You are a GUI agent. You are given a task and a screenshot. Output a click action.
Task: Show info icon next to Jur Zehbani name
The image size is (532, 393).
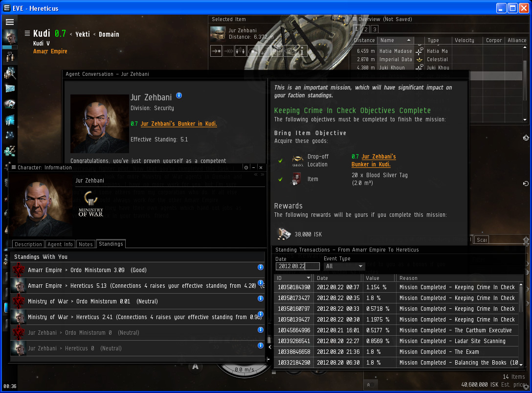(179, 96)
